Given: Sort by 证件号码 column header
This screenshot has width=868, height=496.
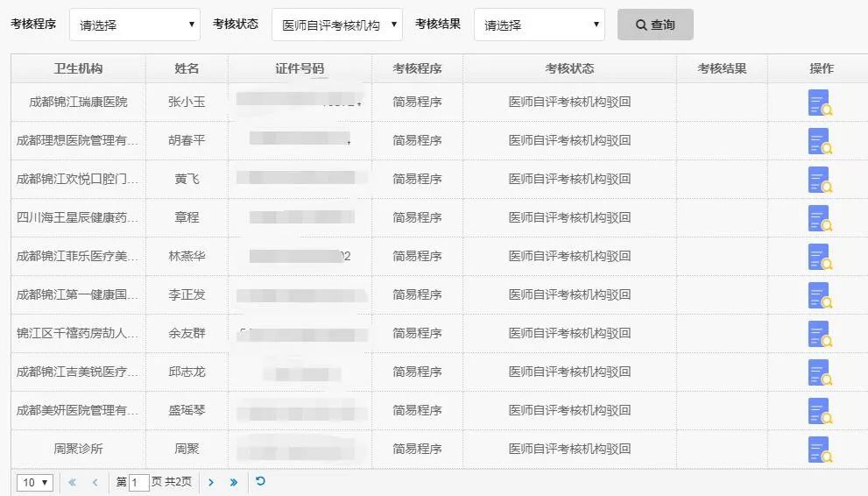Looking at the screenshot, I should 300,68.
